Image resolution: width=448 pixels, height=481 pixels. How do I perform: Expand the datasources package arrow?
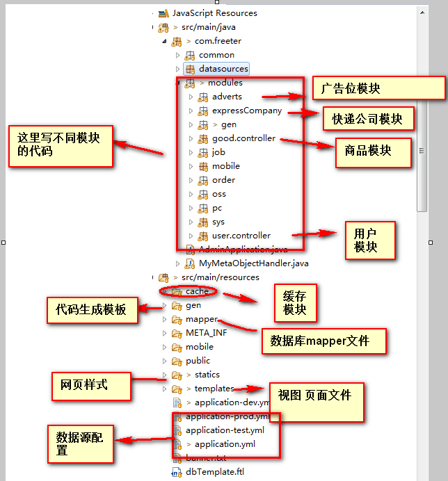coord(177,69)
